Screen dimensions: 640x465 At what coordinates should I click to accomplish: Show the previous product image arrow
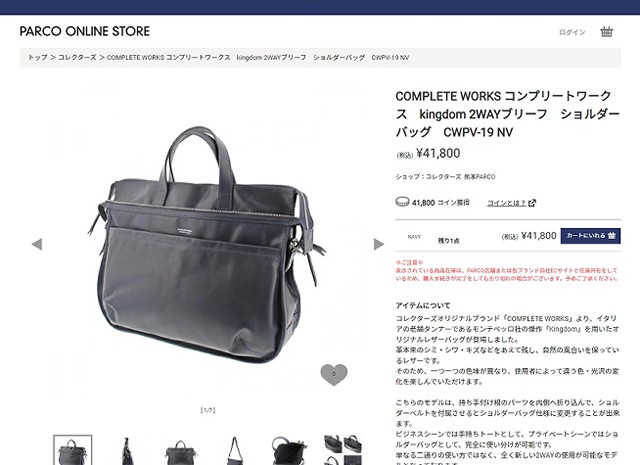pos(37,244)
